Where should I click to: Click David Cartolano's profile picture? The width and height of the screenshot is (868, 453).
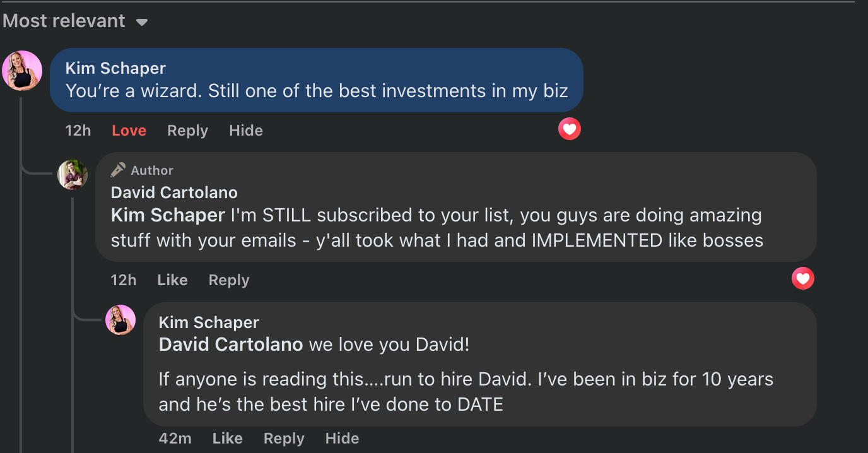pos(73,175)
